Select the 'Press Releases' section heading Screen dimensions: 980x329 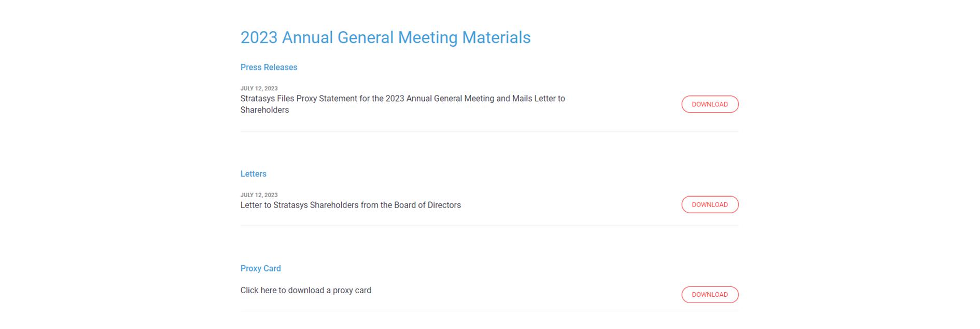[269, 67]
